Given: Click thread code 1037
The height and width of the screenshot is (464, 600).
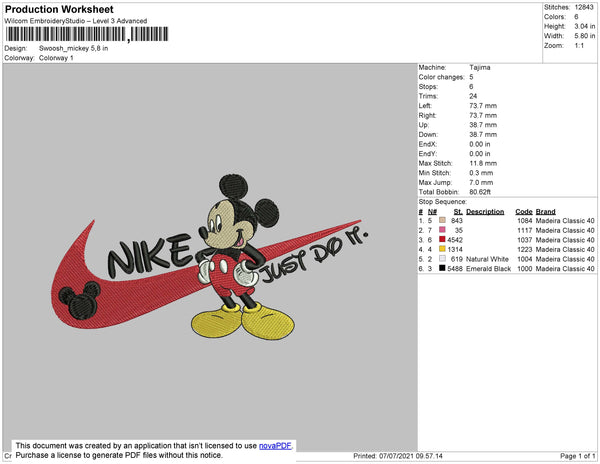Looking at the screenshot, I should click(x=525, y=240).
